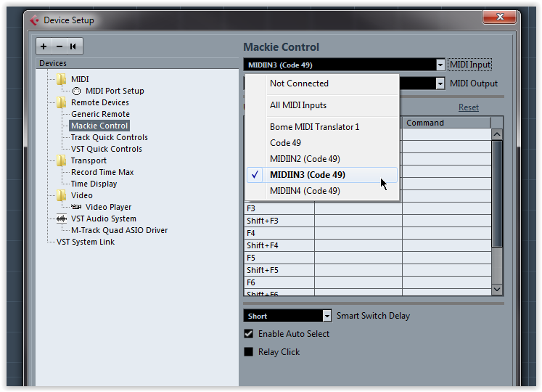Click the VST Audio System icon
The width and height of the screenshot is (542, 392).
[62, 219]
